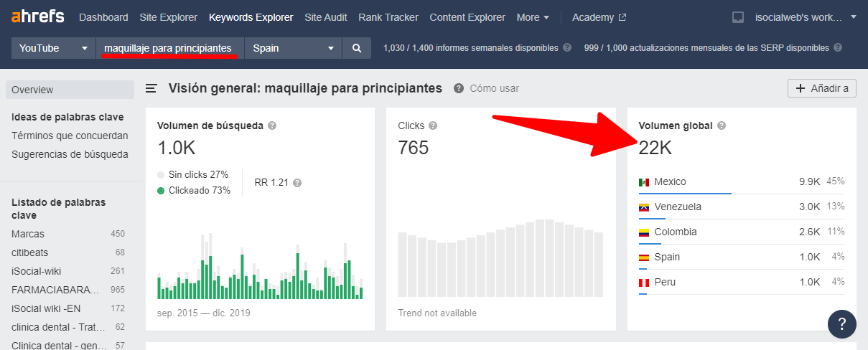The image size is (868, 350).
Task: Click the 22K global volume number
Action: [x=655, y=148]
